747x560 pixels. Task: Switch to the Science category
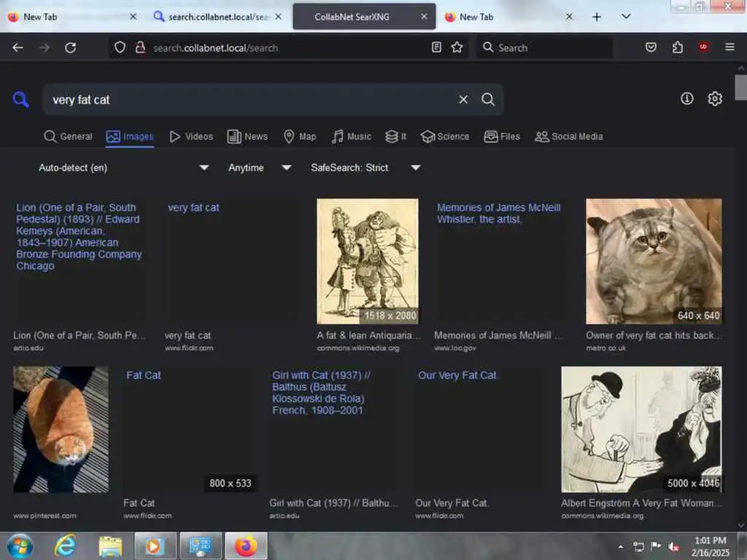click(445, 136)
